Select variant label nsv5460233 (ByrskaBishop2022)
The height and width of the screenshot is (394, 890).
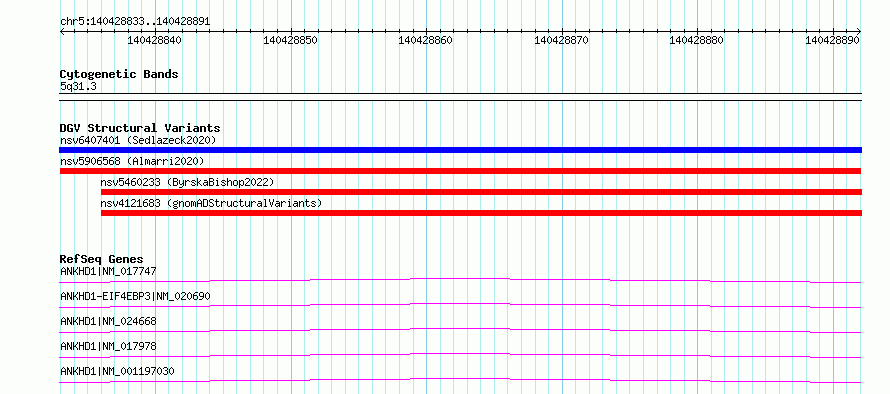(187, 182)
